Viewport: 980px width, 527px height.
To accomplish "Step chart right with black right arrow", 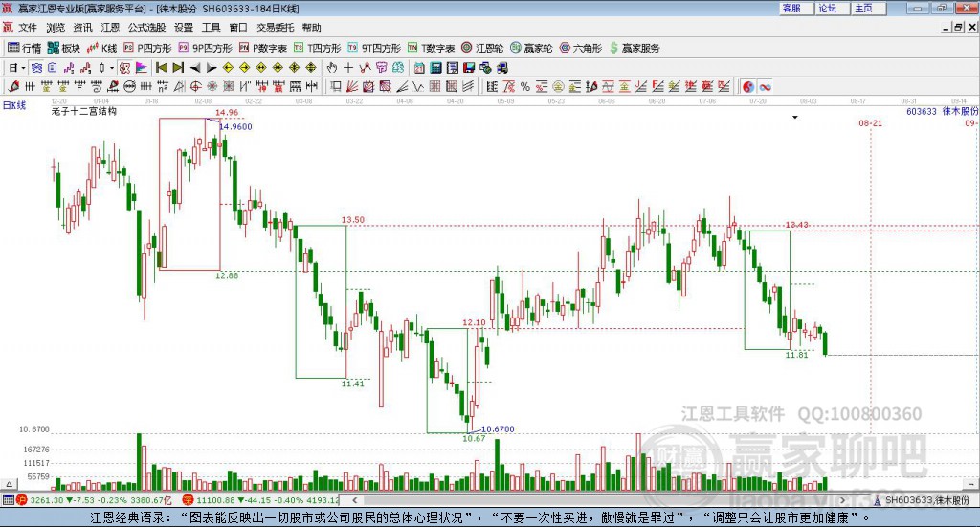I will tap(212, 68).
